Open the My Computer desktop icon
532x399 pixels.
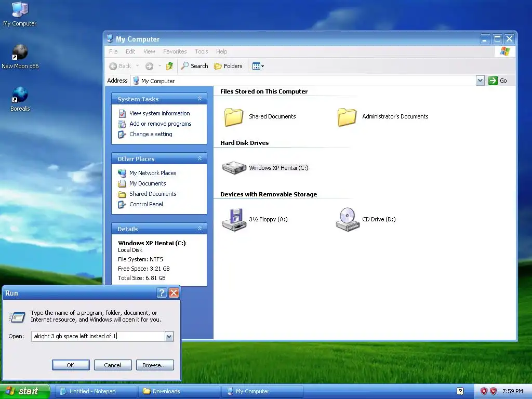click(20, 14)
